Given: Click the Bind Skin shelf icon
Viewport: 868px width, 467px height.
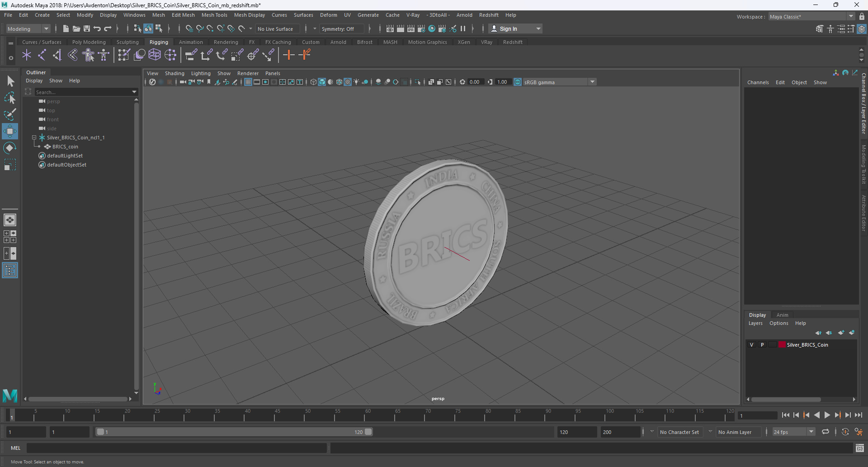Looking at the screenshot, I should 73,55.
